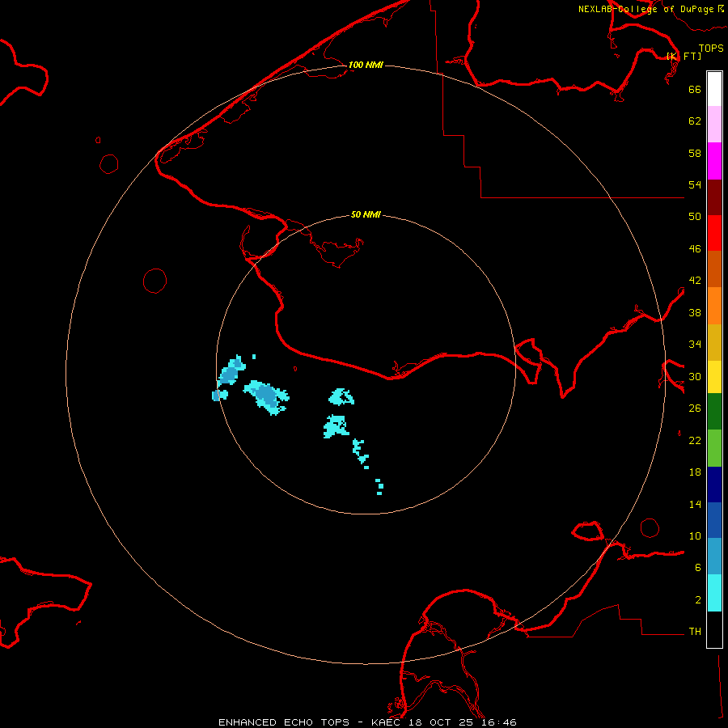Click the 'TOPS' legend title
Image resolution: width=728 pixels, height=728 pixels.
click(711, 49)
